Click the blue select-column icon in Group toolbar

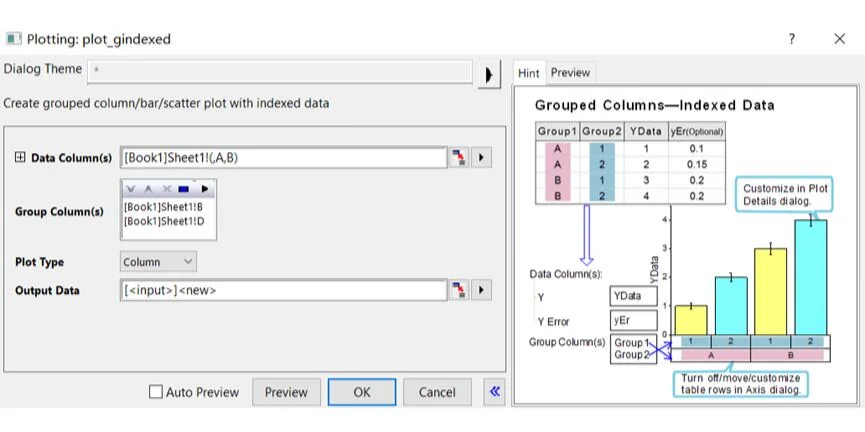point(185,189)
